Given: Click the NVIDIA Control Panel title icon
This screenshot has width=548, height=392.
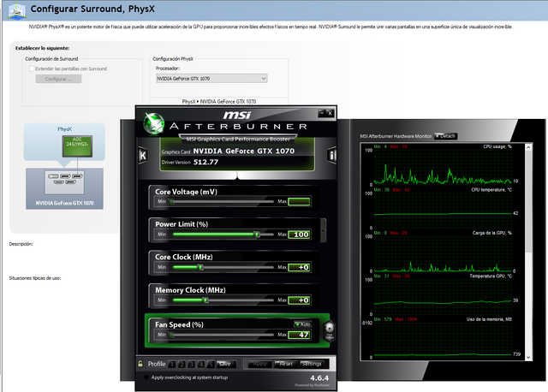Looking at the screenshot, I should (16, 10).
